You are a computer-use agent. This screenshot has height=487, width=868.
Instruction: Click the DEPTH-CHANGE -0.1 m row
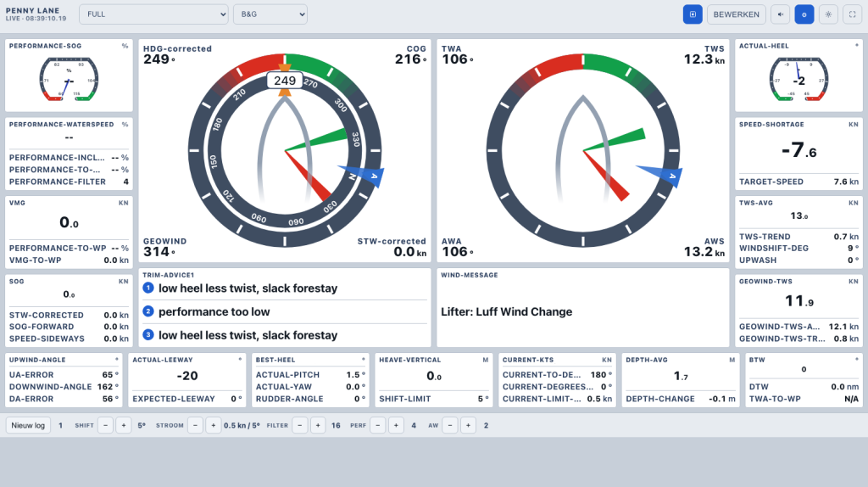point(681,399)
